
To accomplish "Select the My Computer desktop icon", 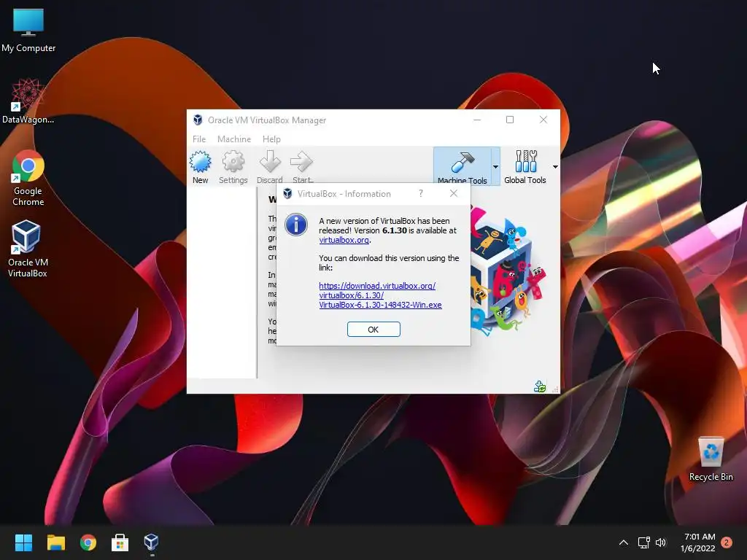I will pos(28,31).
